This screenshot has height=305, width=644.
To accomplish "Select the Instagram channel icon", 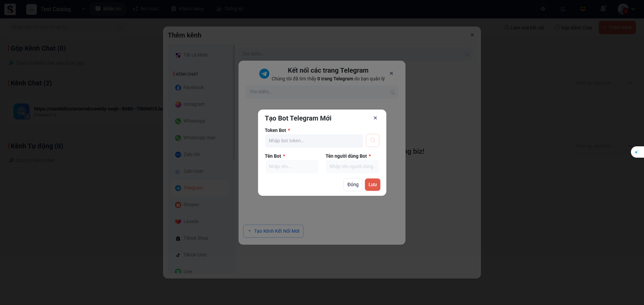I will point(178,105).
